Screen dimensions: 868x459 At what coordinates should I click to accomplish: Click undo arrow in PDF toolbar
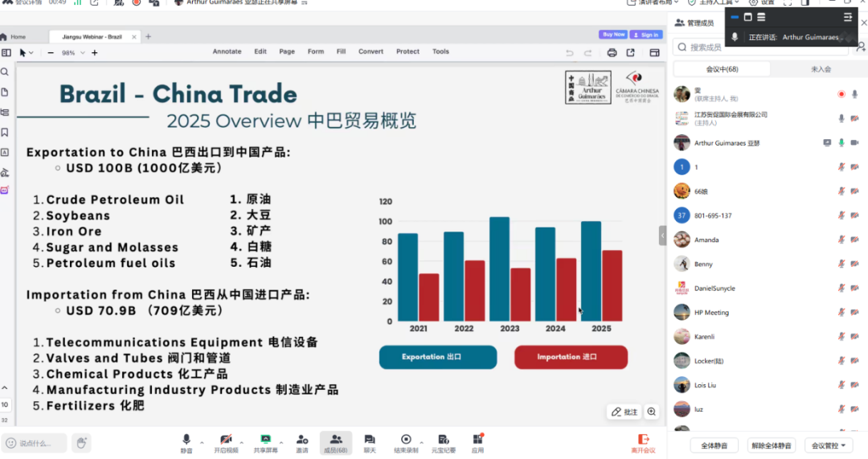(570, 52)
